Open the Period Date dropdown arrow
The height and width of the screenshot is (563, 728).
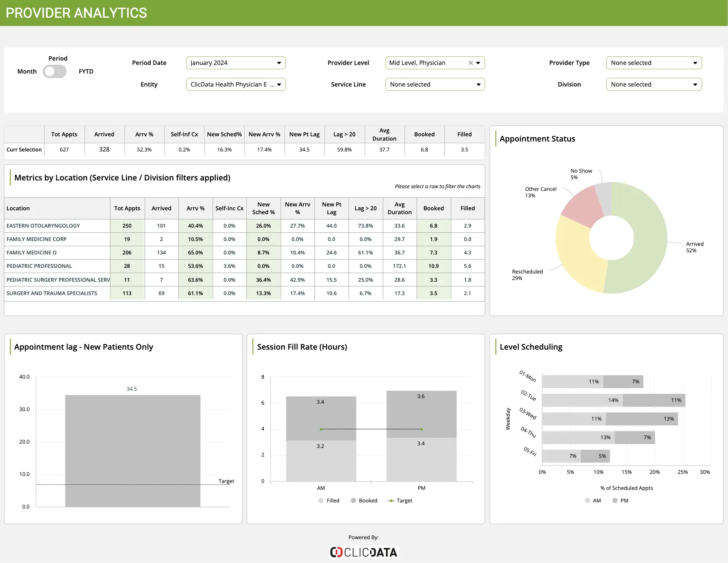278,63
